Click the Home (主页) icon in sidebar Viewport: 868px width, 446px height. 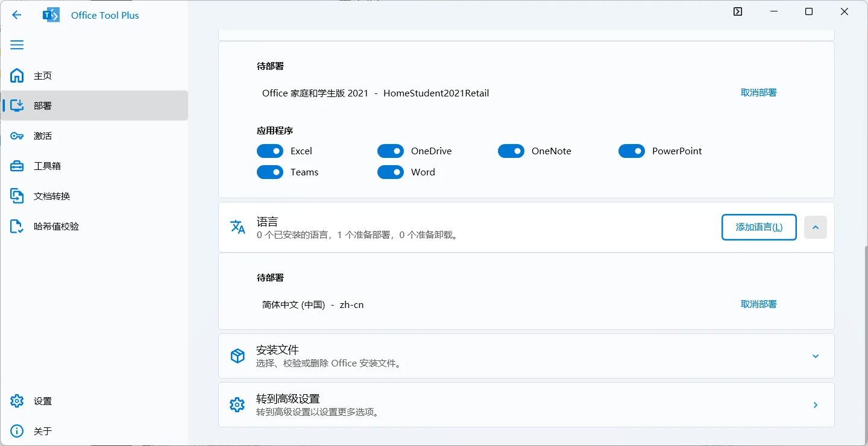(17, 75)
